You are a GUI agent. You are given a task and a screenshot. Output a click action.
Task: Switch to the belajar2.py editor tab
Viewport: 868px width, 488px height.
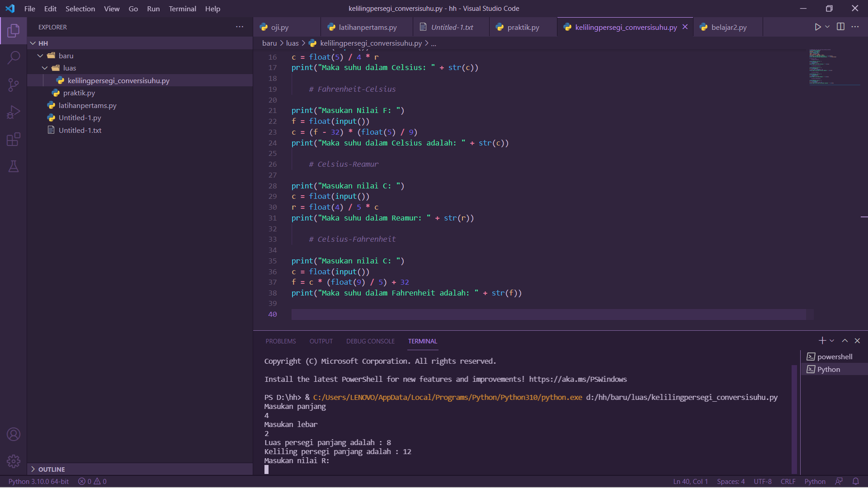click(x=728, y=27)
